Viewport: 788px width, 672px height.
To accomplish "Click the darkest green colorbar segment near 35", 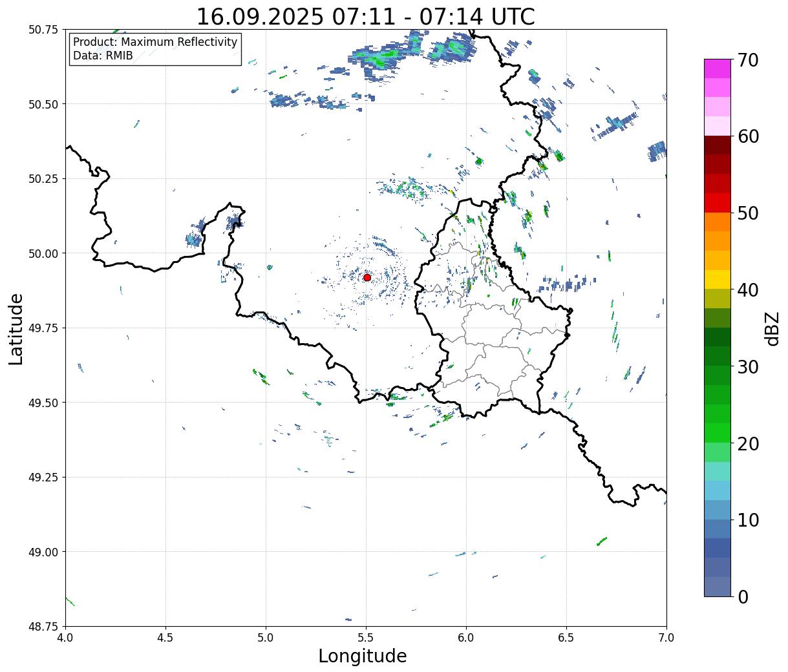I will (718, 337).
